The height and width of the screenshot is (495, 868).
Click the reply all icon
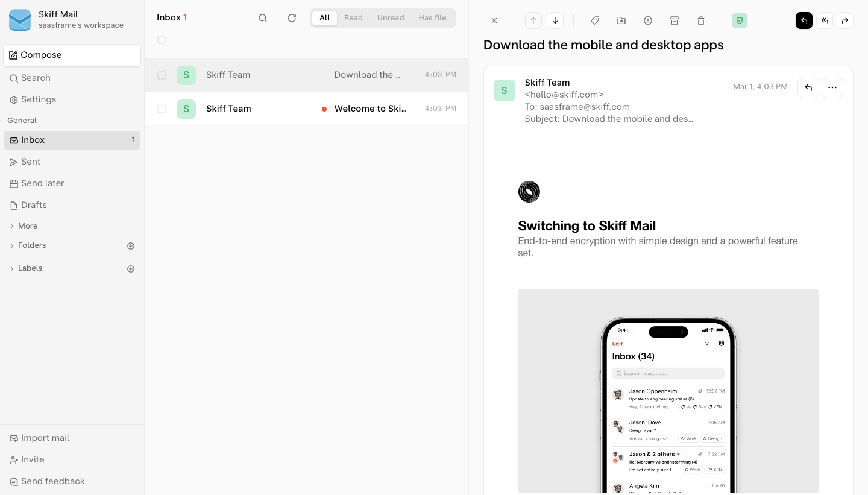coord(825,20)
